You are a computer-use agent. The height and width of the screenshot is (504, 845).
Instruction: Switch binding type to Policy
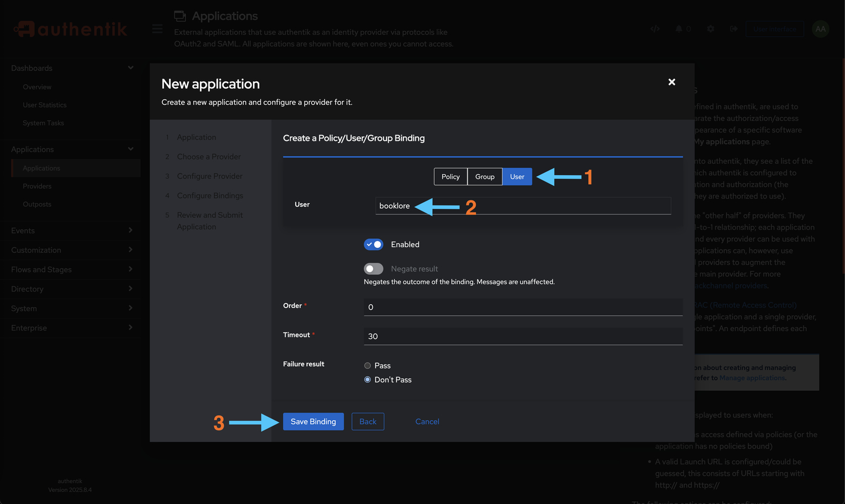(450, 176)
